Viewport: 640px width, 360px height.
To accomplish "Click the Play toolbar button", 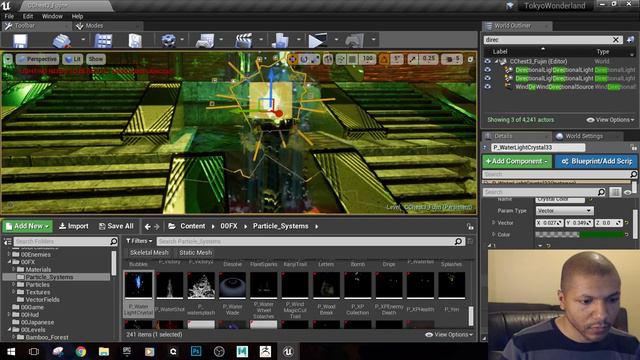I will (x=317, y=40).
